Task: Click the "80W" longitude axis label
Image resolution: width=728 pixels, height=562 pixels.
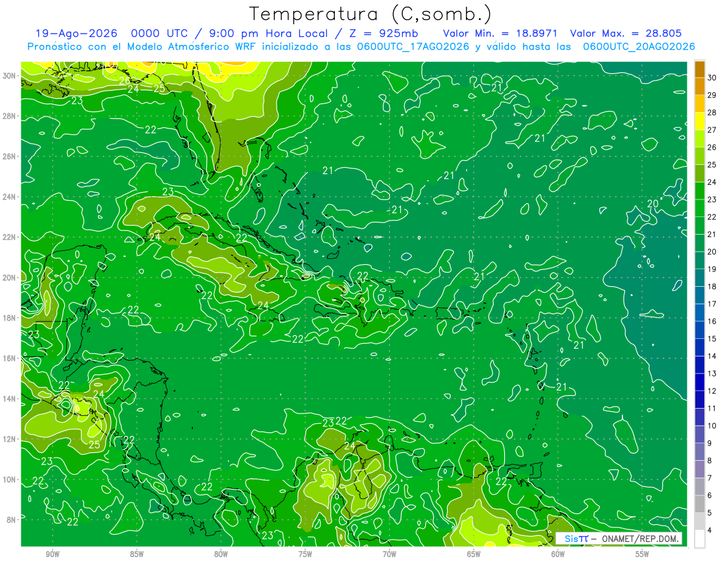Action: pos(221,554)
